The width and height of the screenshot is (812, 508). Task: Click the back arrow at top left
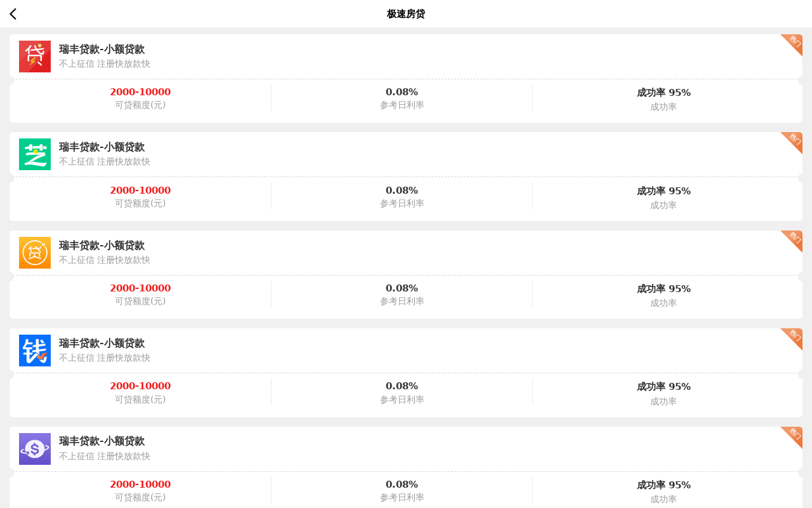point(13,13)
